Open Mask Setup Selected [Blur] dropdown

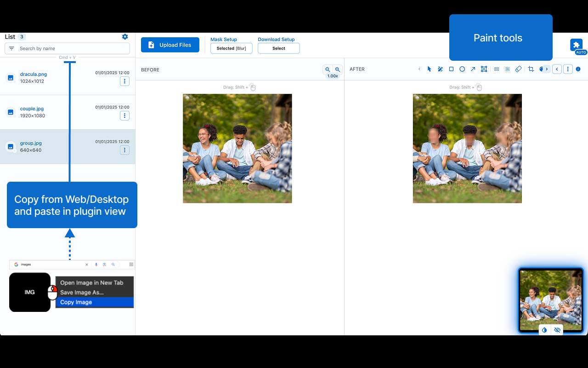(231, 48)
